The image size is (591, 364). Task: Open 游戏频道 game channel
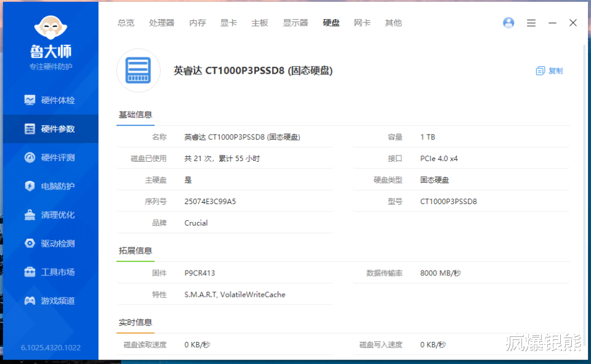tap(50, 301)
